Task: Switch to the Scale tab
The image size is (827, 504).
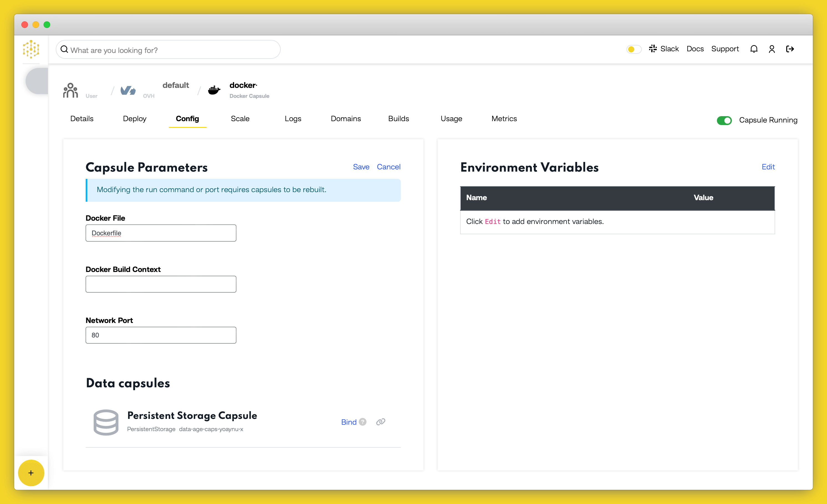Action: [x=240, y=118]
